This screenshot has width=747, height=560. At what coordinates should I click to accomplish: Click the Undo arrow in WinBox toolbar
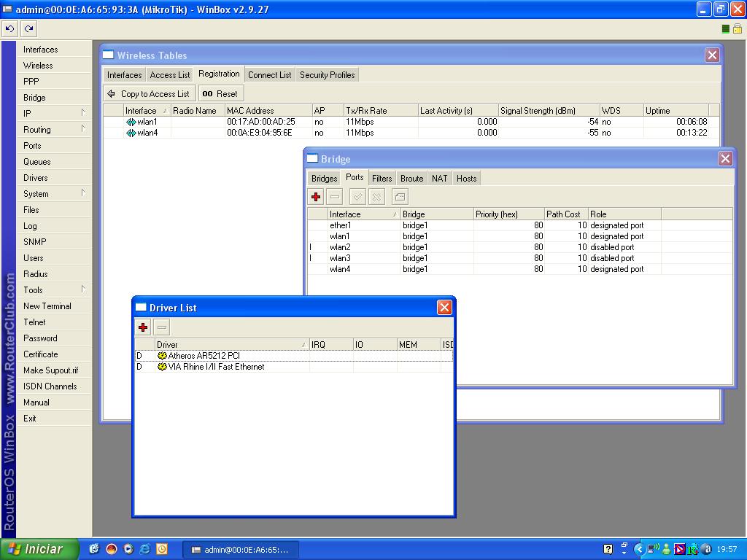(x=9, y=29)
